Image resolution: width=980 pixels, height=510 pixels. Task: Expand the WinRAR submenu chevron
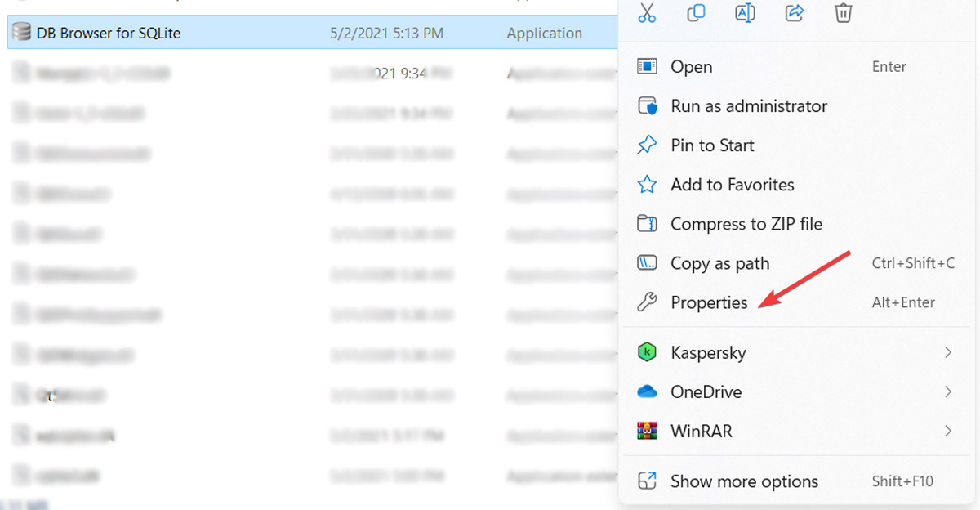(947, 431)
